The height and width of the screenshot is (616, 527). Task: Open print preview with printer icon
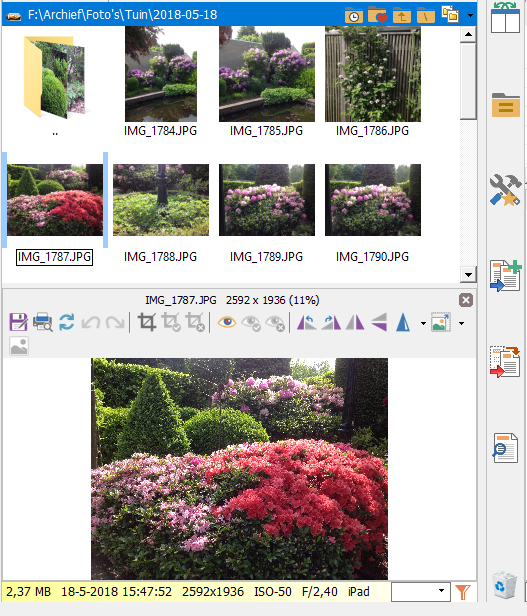pos(42,322)
